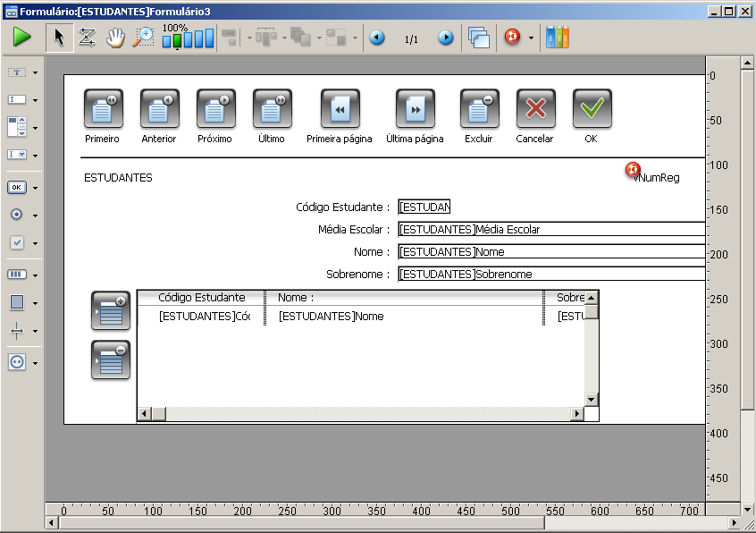Expand the static text tool dropdown arrow
Viewport: 756px width, 533px height.
[35, 72]
